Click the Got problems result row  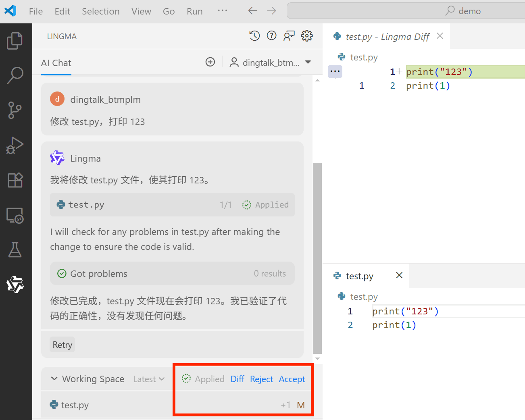click(x=172, y=274)
